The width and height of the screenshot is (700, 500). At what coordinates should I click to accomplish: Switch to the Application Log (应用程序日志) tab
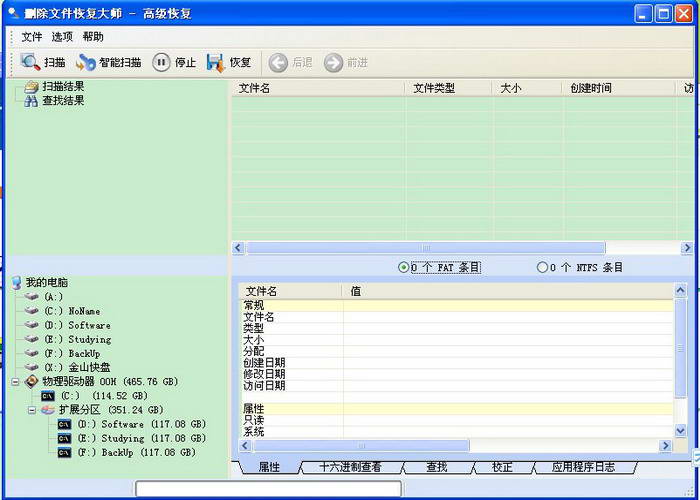click(583, 467)
